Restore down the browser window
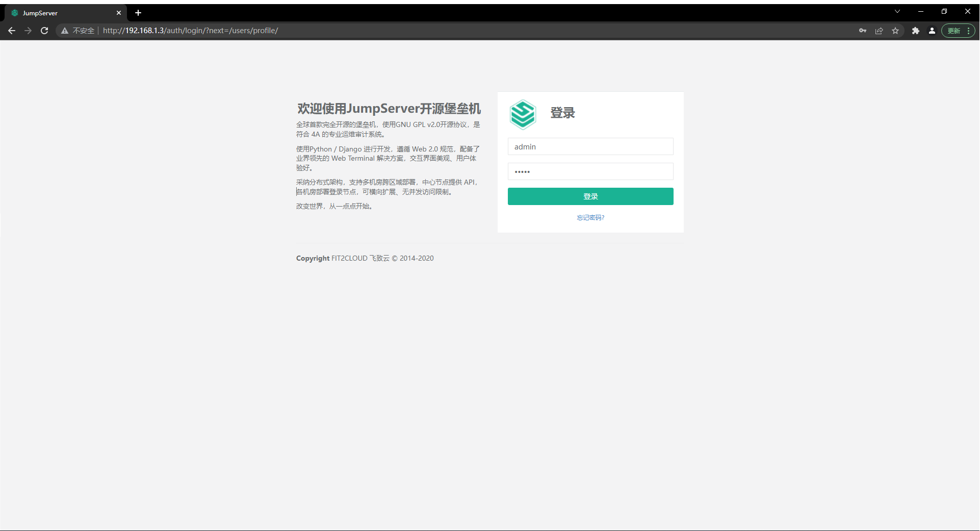This screenshot has width=980, height=531. tap(944, 11)
